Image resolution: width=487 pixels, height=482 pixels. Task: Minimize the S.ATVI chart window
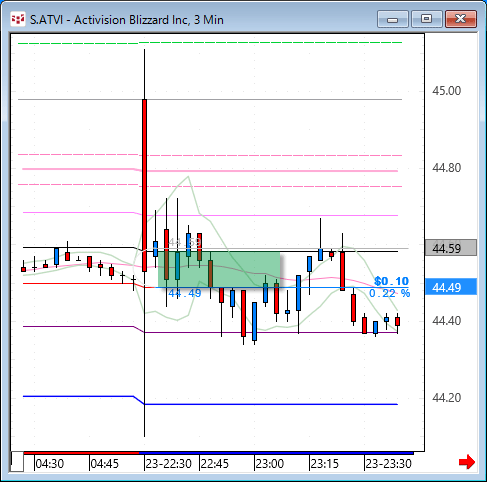[x=393, y=19]
